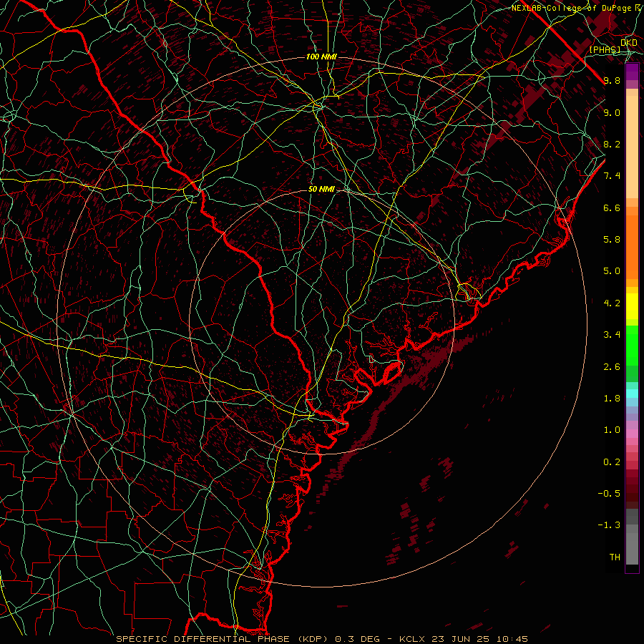This screenshot has height=644, width=644.
Task: Select the -0.5 value on the legend
Action: pos(609,494)
